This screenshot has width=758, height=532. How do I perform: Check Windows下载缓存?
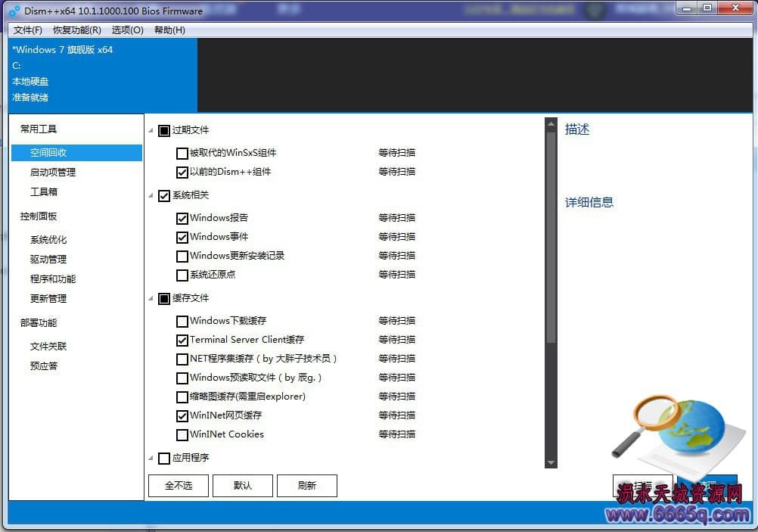(182, 322)
